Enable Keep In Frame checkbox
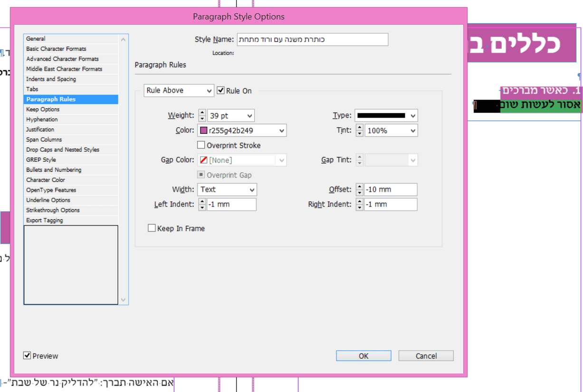The image size is (583, 392). pyautogui.click(x=152, y=228)
